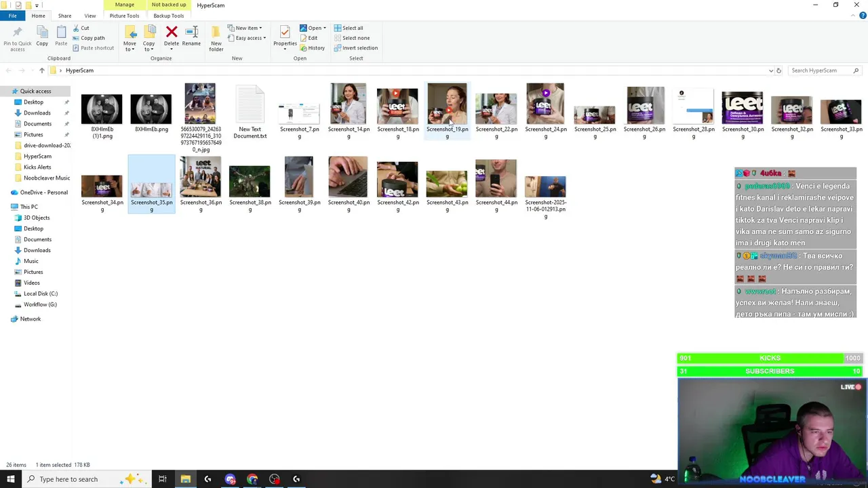Click Select all in ribbon
The width and height of the screenshot is (868, 488).
click(x=349, y=28)
